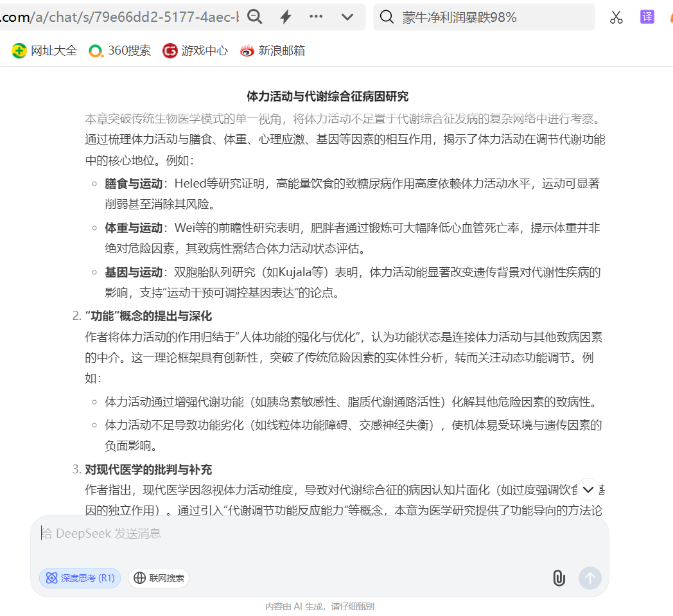Viewport: 673px width, 616px height.
Task: Click the paperclip attach file icon
Action: [559, 578]
